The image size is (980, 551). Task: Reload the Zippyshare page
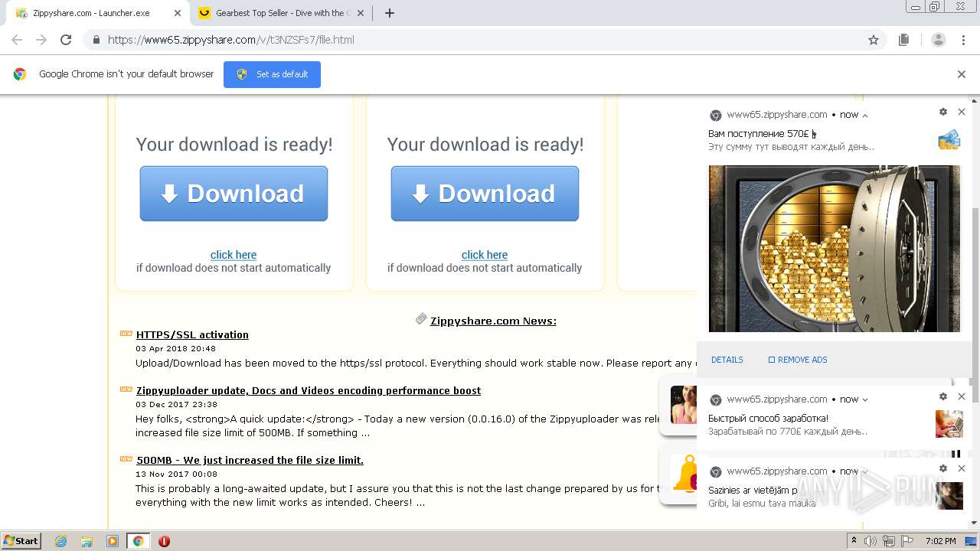pos(66,40)
